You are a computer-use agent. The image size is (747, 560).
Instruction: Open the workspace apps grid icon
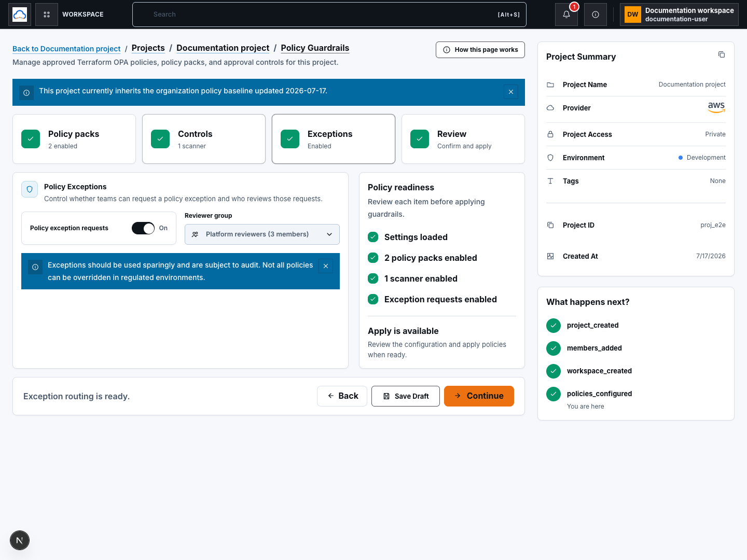pyautogui.click(x=47, y=15)
